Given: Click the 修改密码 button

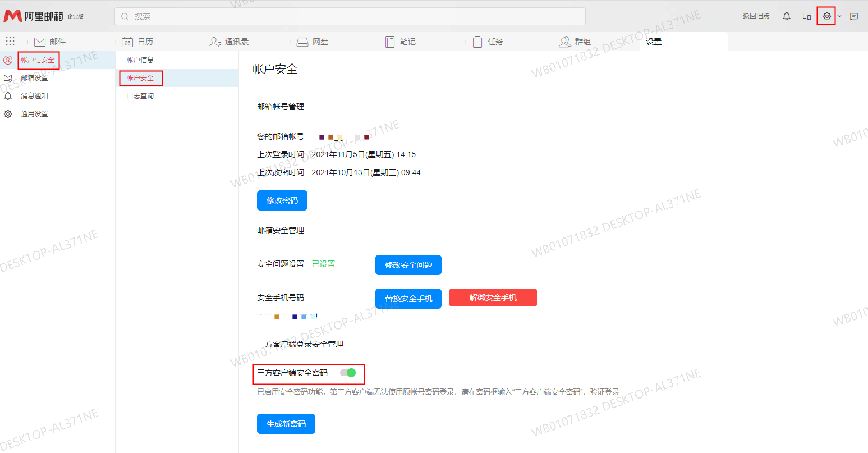Looking at the screenshot, I should (282, 200).
